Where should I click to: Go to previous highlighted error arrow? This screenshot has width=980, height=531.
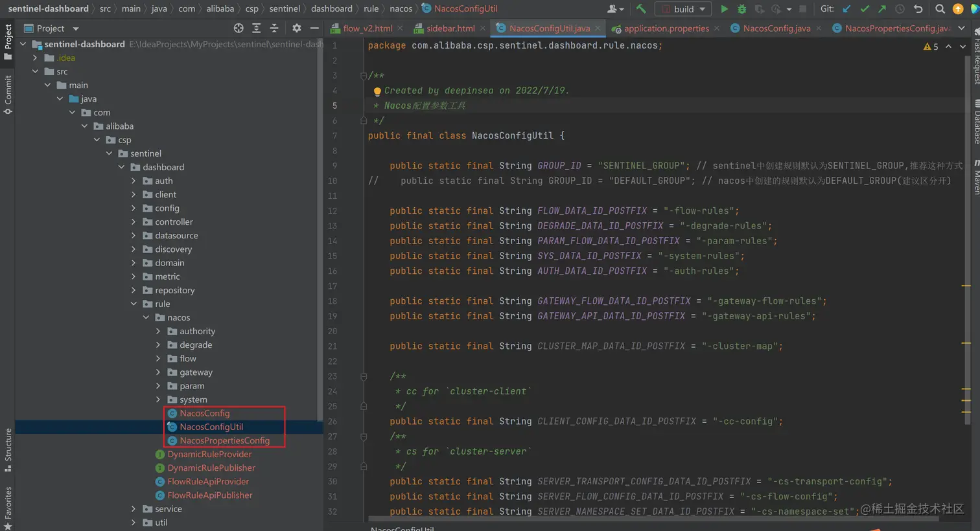click(x=948, y=47)
